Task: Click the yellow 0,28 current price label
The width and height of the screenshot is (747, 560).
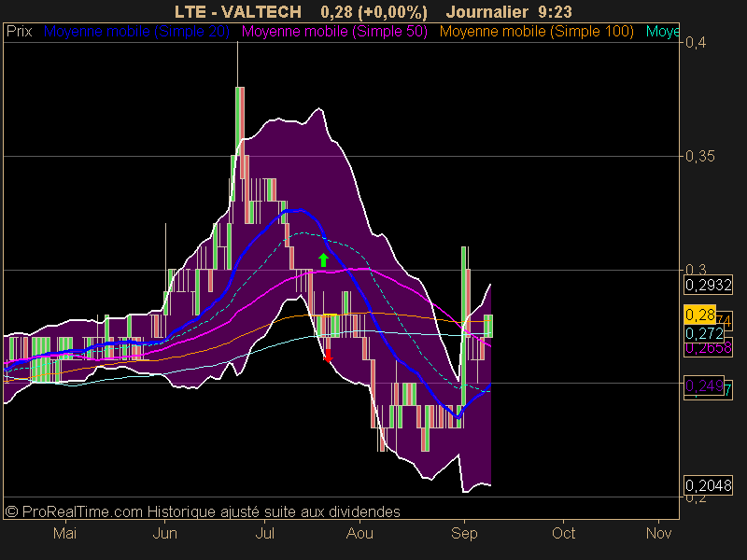Action: point(699,315)
